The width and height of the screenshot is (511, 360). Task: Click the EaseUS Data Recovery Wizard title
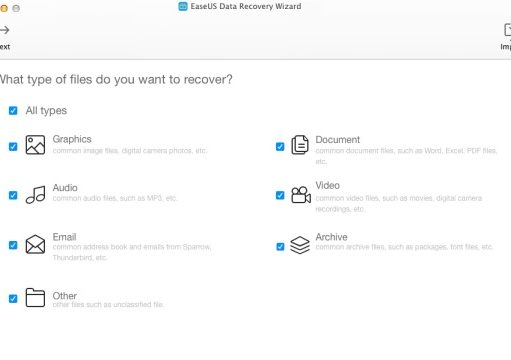coord(246,6)
